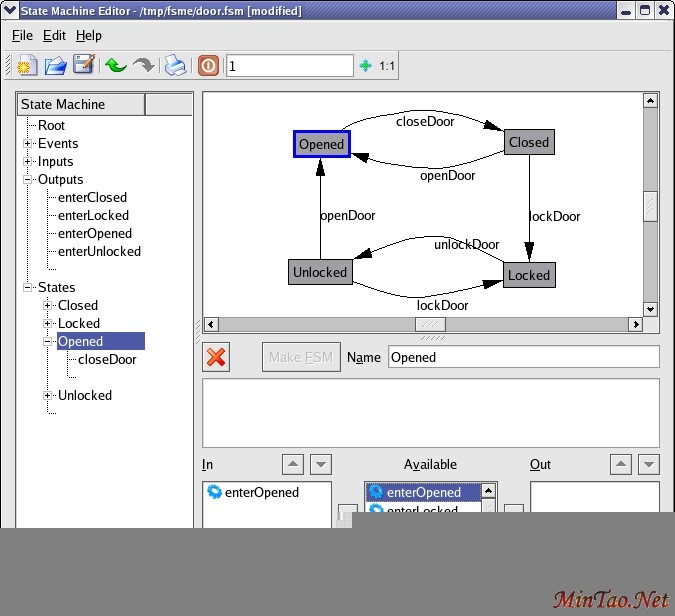Image resolution: width=675 pixels, height=616 pixels.
Task: Click the green Undo arrow icon
Action: [115, 66]
